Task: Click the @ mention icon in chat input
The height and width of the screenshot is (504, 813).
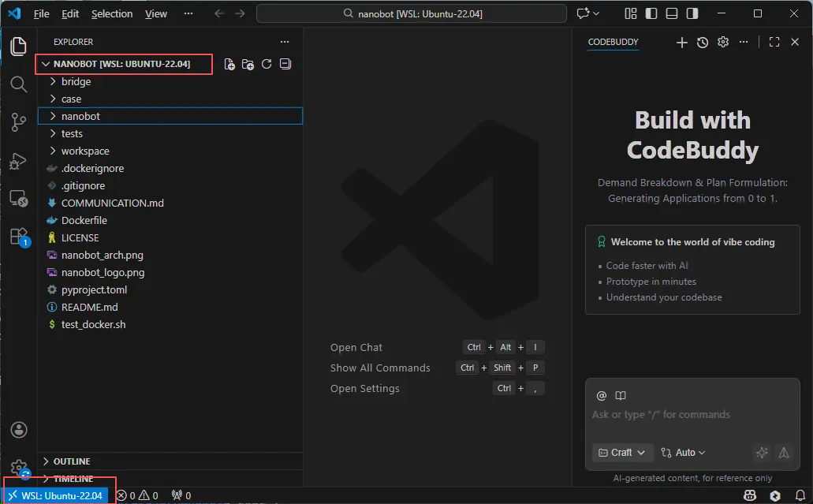Action: click(602, 396)
